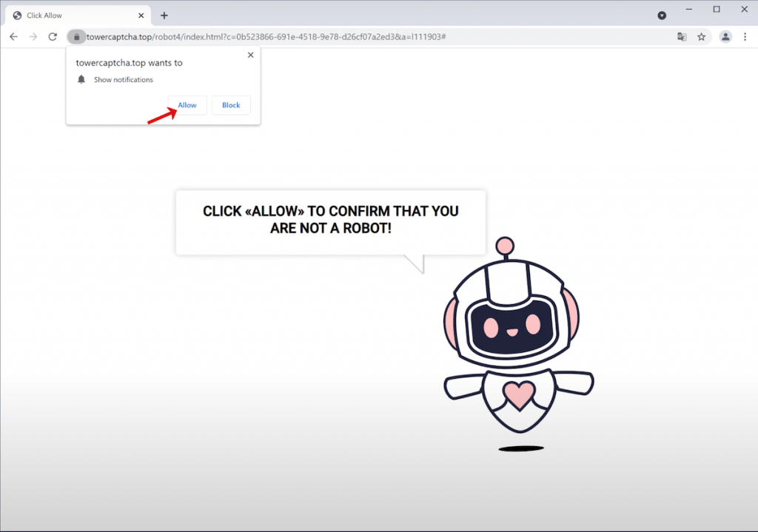Click the bell icon beside Show notifications
Image resolution: width=758 pixels, height=532 pixels.
[81, 80]
